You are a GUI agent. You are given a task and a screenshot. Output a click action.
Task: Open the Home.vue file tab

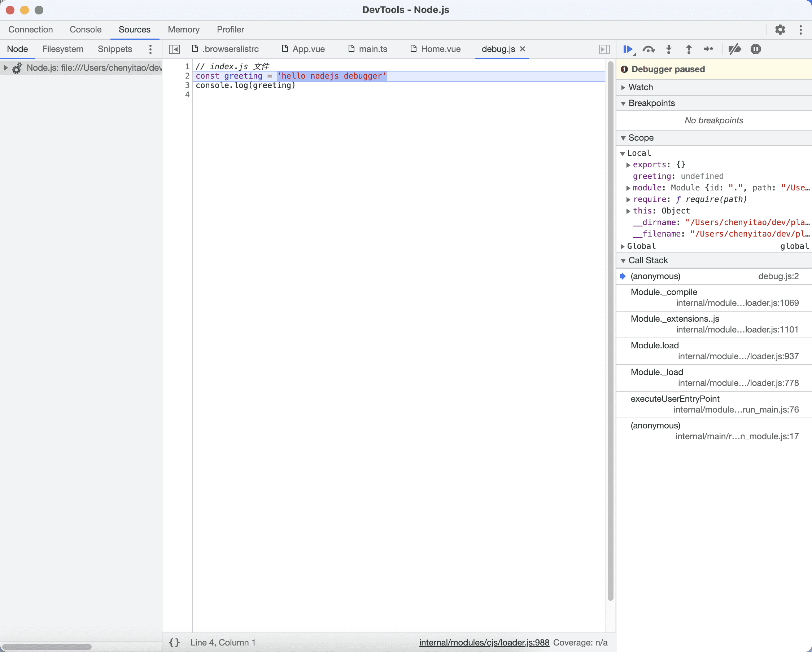click(x=435, y=49)
